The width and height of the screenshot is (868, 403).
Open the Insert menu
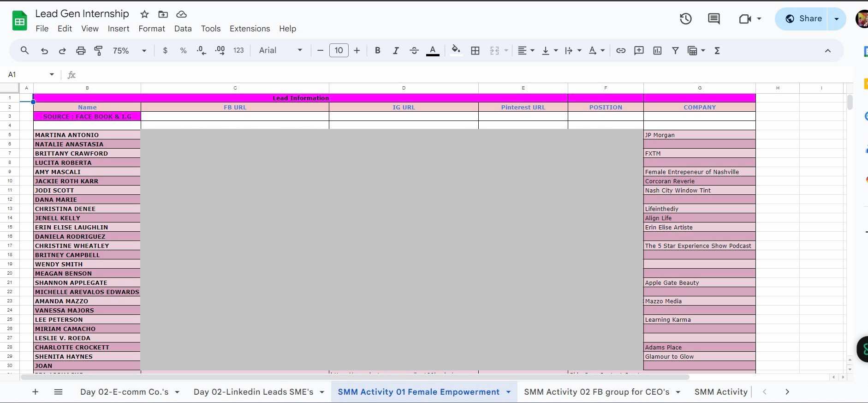pos(119,29)
